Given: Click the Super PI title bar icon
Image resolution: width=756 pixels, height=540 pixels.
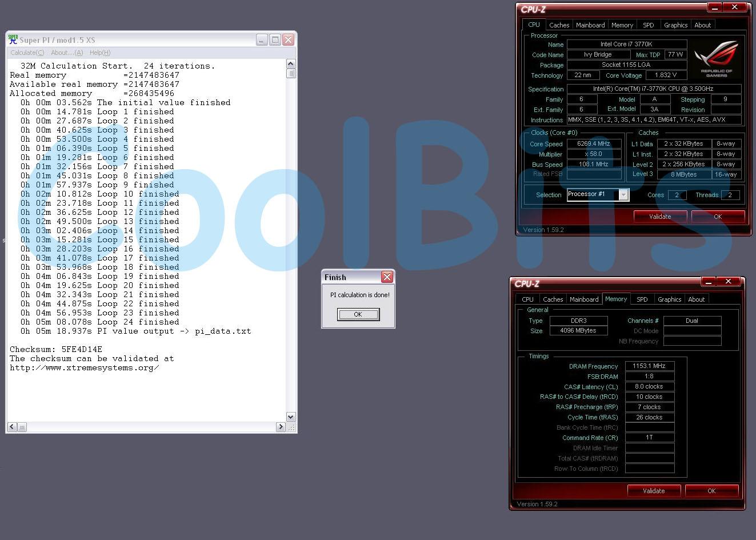Looking at the screenshot, I should (x=13, y=39).
